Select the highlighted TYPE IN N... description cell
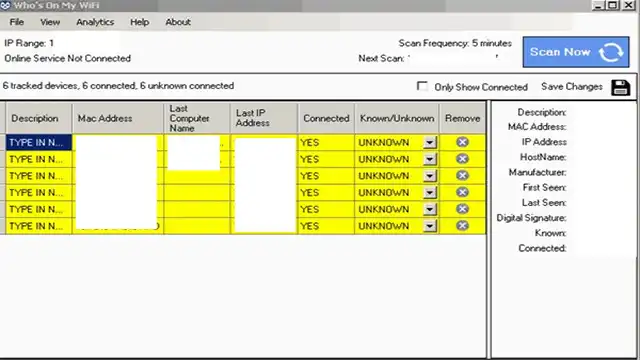Screen dimensions: 640x360 (39, 142)
